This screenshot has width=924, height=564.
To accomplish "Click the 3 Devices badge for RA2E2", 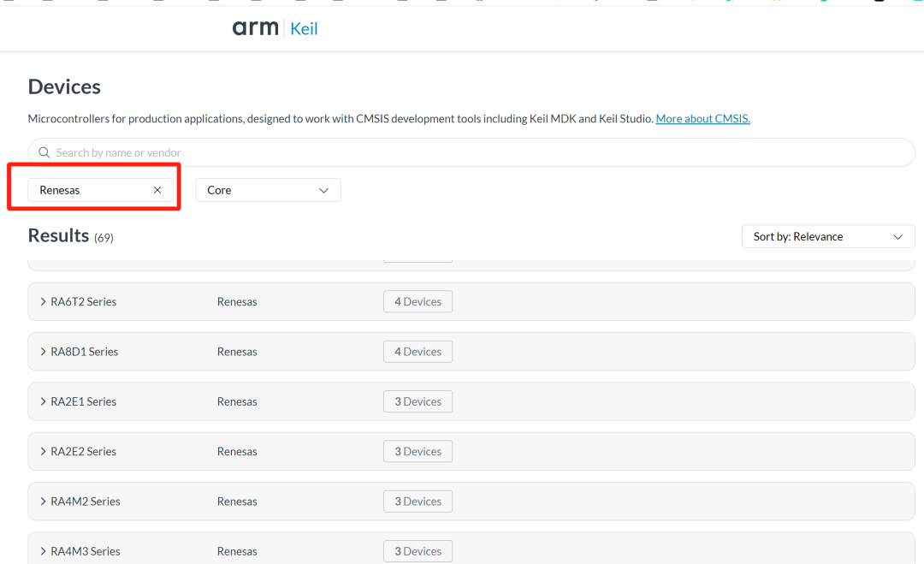I will (x=418, y=452).
